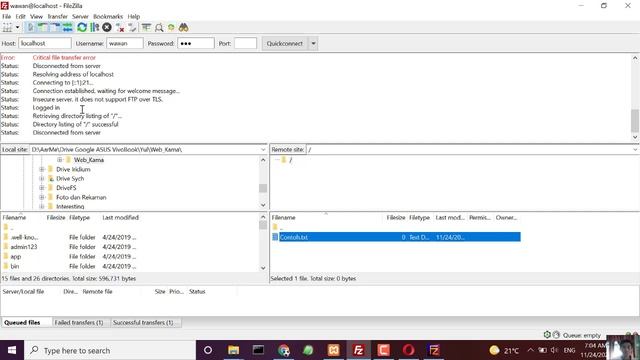This screenshot has height=360, width=640.
Task: Open the File menu
Action: click(x=7, y=16)
